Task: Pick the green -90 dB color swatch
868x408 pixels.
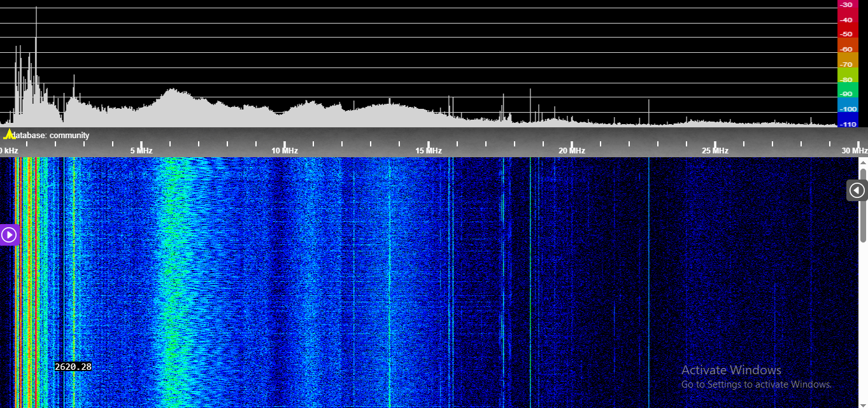Action: 847,94
